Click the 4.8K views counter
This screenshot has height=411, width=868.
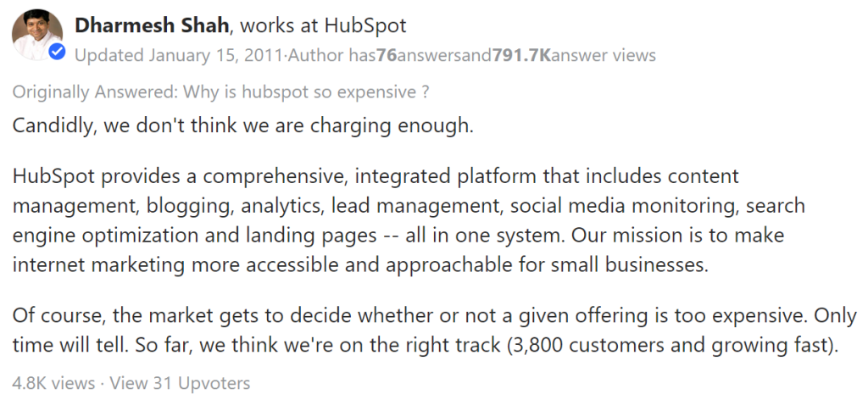(53, 383)
